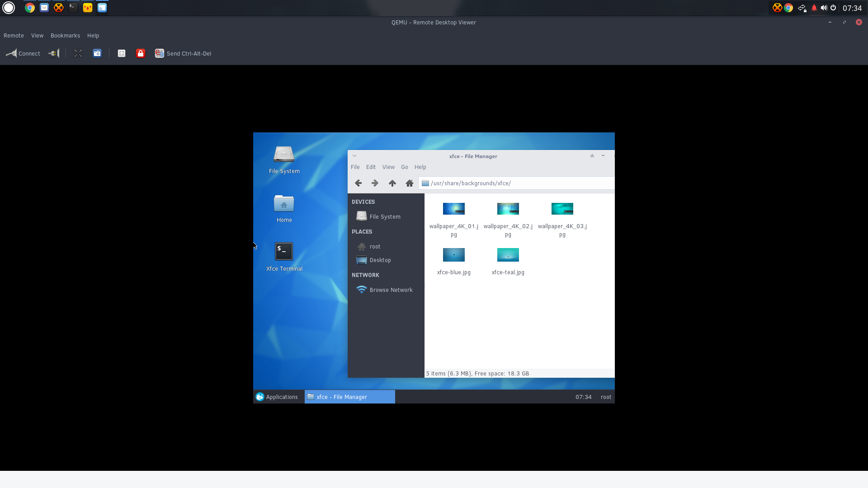Viewport: 868px width, 488px height.
Task: Click the forward arrow in File Manager
Action: (375, 183)
